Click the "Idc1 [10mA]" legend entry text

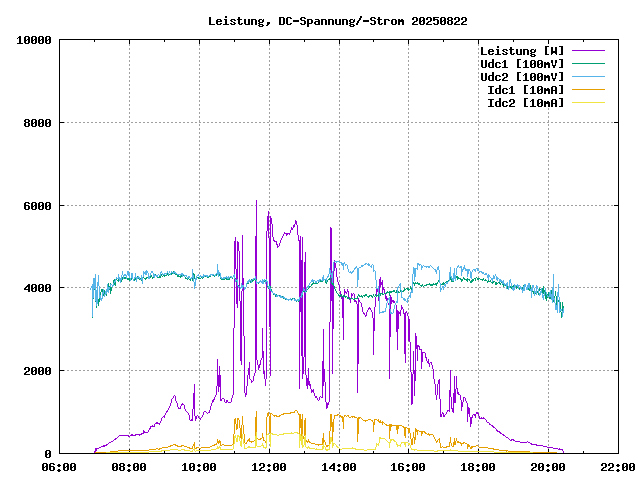coord(525,90)
